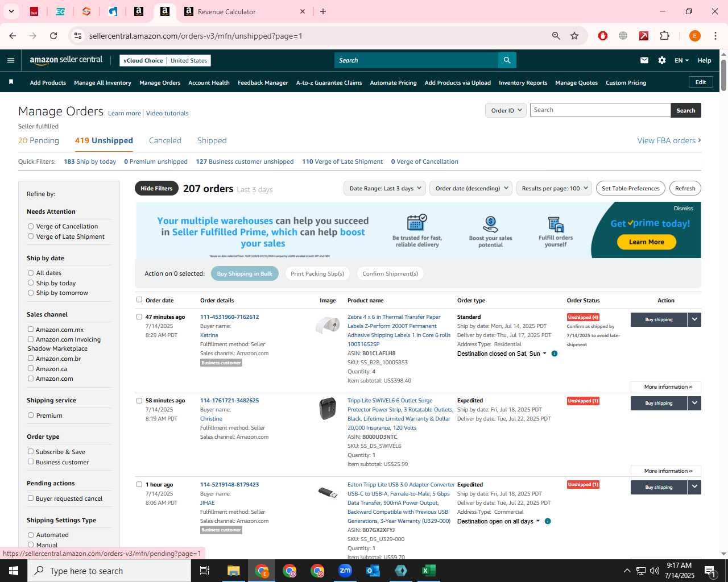Select Verge of Late Shipment radio button

click(x=31, y=236)
